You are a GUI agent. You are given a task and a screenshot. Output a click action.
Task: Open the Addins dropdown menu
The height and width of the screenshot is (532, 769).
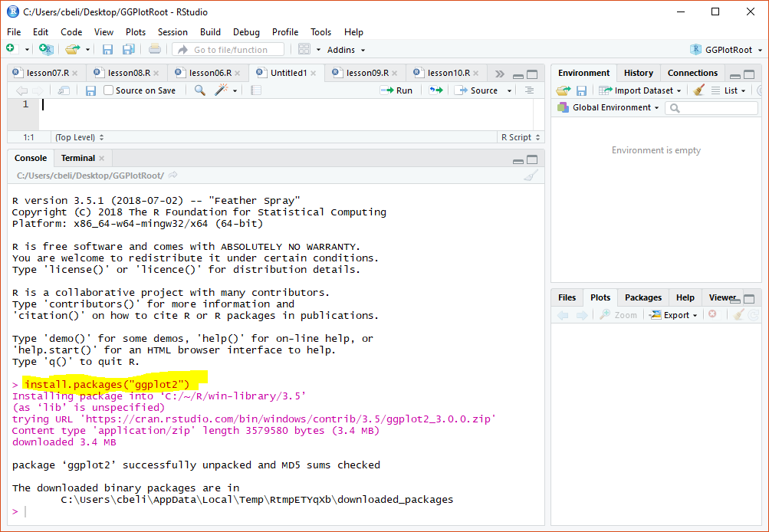pos(341,50)
